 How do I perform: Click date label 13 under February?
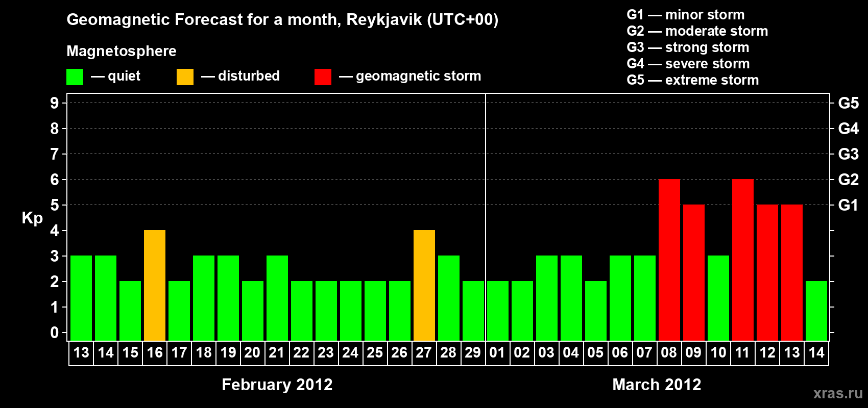(81, 352)
